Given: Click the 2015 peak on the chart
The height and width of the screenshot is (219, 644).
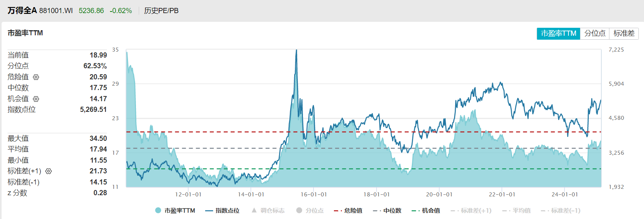Looking at the screenshot, I should pos(296,51).
